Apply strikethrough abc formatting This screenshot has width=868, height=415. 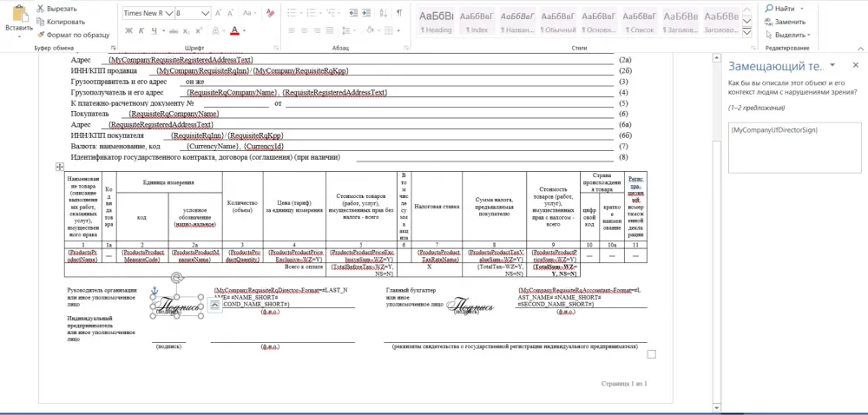(174, 30)
